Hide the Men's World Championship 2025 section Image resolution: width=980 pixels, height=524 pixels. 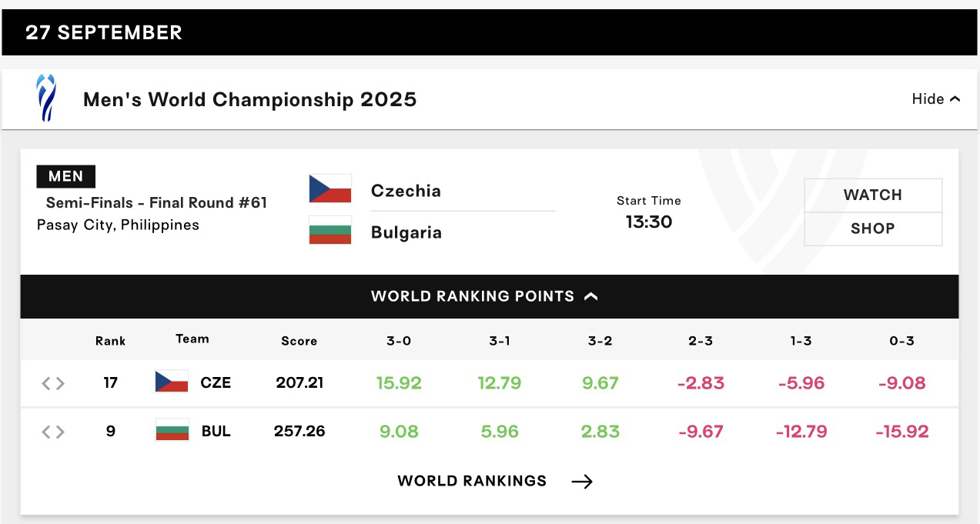[x=936, y=98]
